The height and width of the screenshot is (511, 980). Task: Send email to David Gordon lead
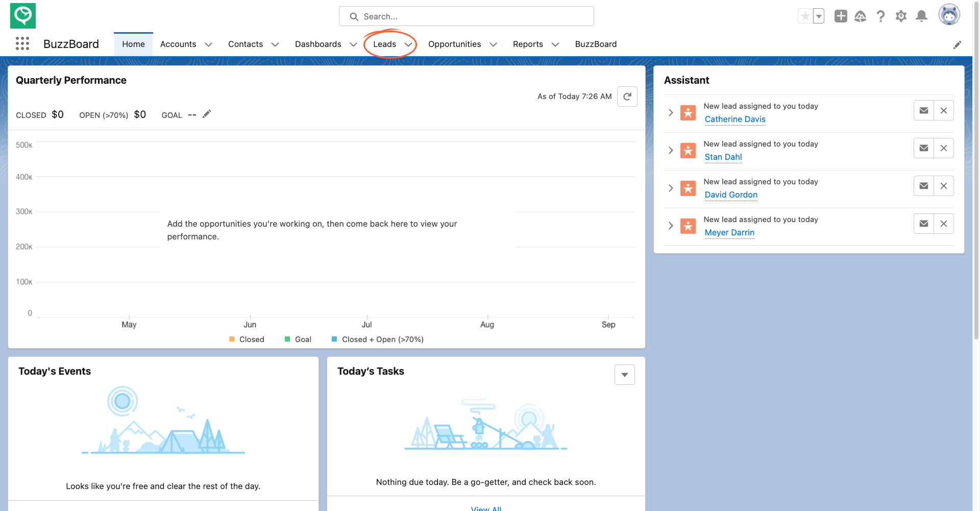(x=924, y=186)
